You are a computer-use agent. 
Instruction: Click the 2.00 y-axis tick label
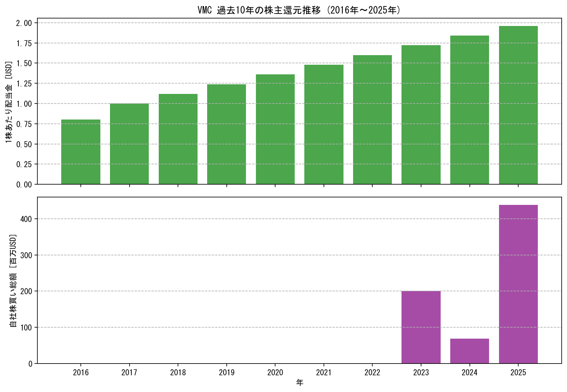[x=24, y=23]
